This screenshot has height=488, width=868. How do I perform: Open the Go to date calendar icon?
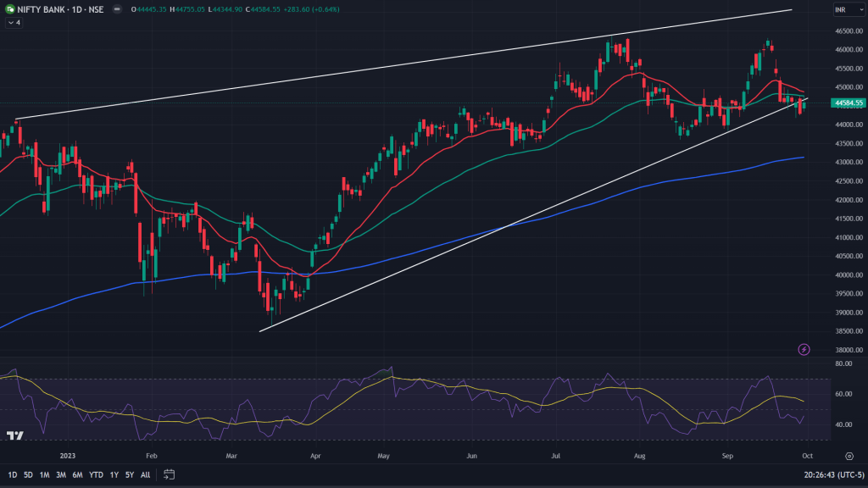click(x=169, y=474)
